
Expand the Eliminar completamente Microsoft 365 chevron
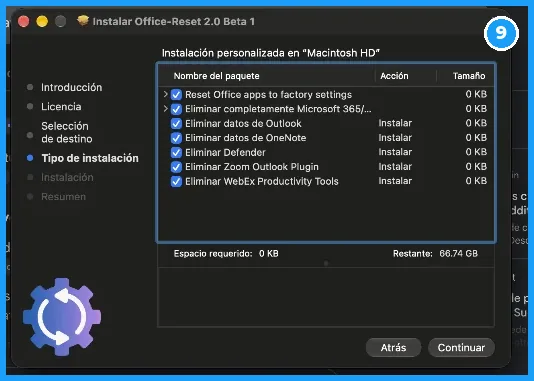pos(165,109)
